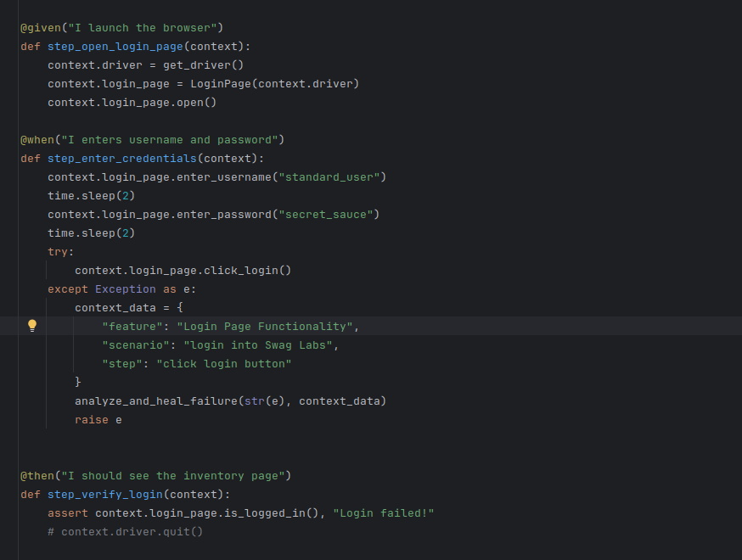The image size is (742, 560).
Task: Click the LoginPage class reference
Action: [x=220, y=84]
